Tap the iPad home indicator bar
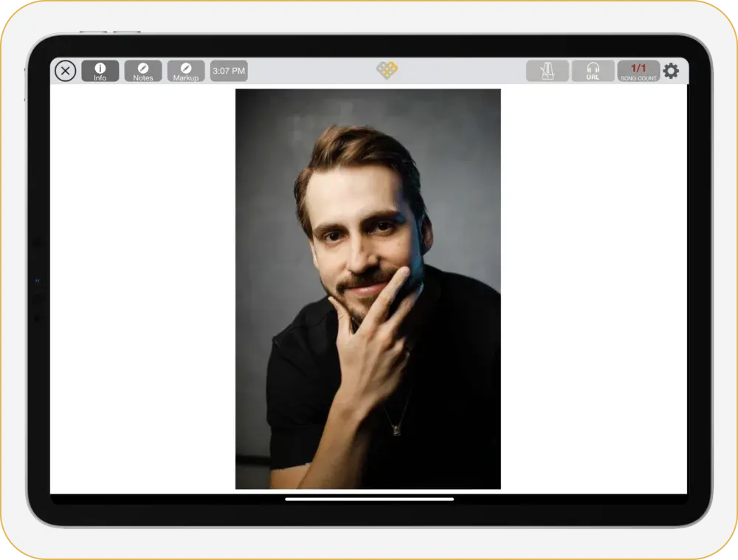738x560 pixels. pos(369,499)
